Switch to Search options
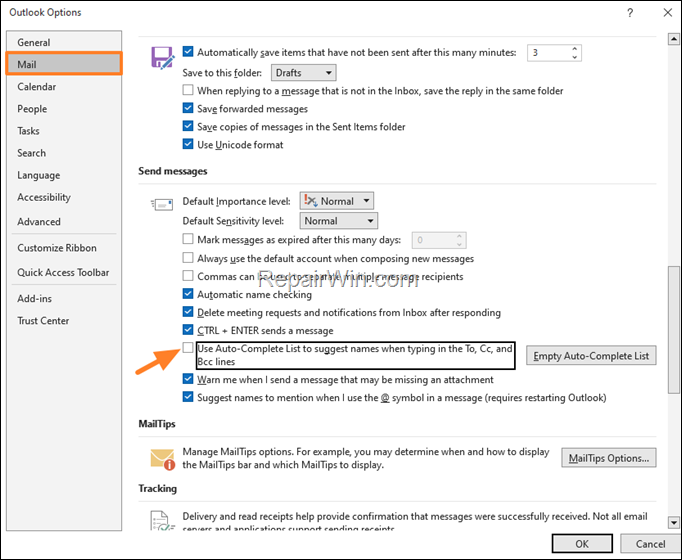 [x=64, y=153]
